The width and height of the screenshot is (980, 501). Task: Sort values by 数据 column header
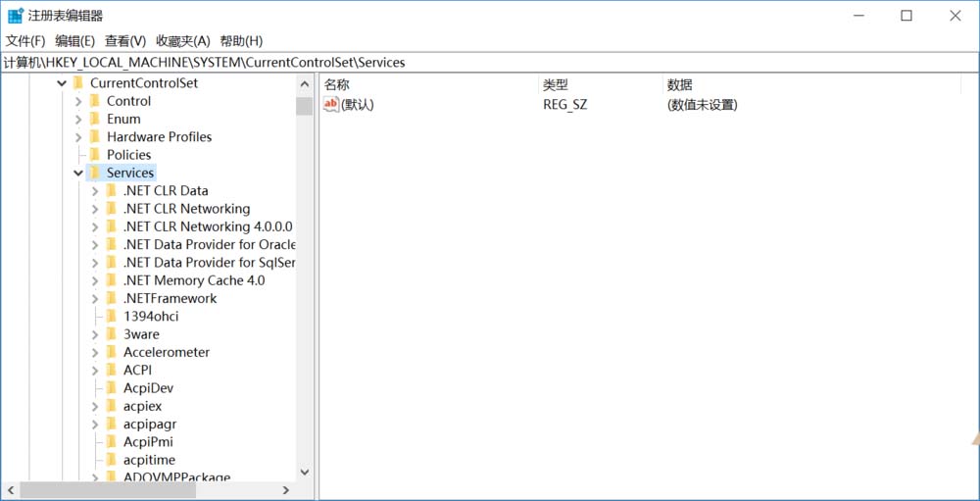[x=811, y=85]
